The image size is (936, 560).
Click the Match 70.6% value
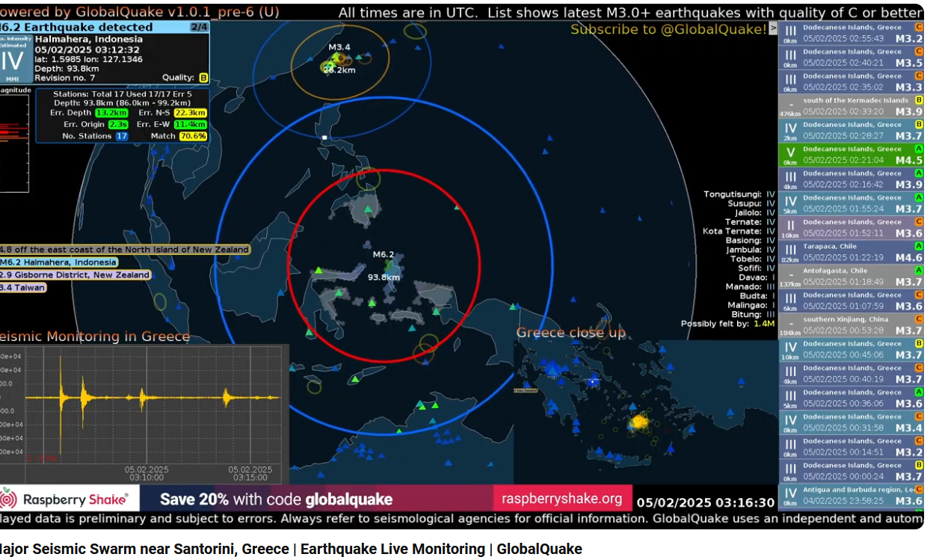[x=193, y=136]
